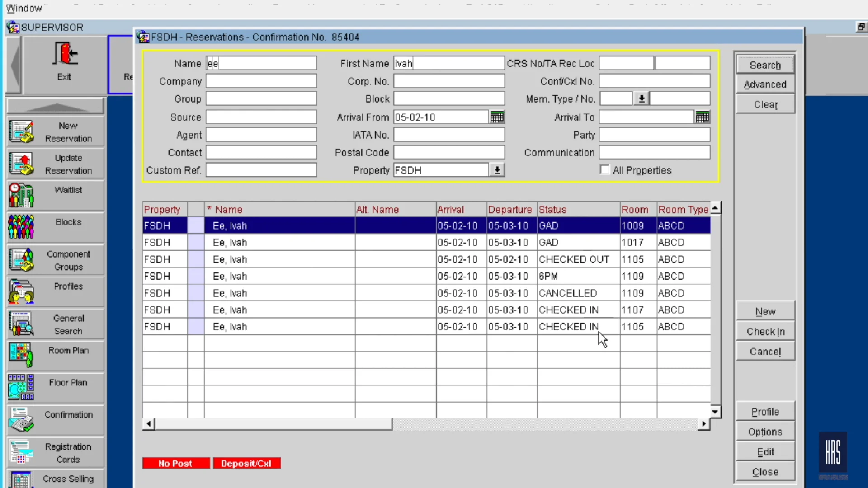Click the Search button
The height and width of the screenshot is (488, 868).
pos(765,65)
